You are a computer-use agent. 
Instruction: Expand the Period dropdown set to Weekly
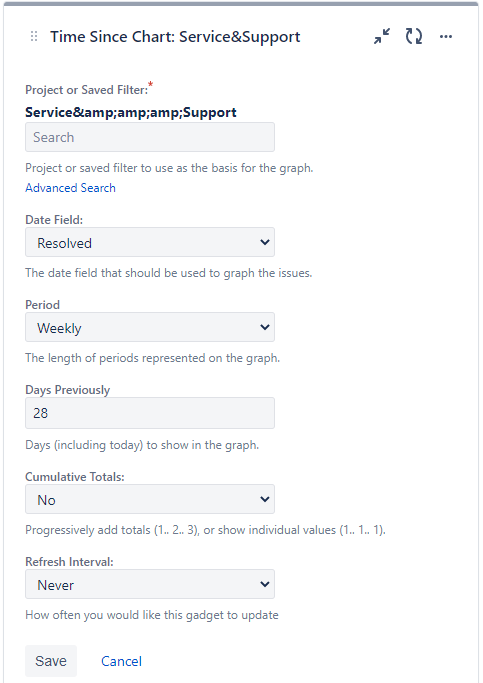pos(150,327)
